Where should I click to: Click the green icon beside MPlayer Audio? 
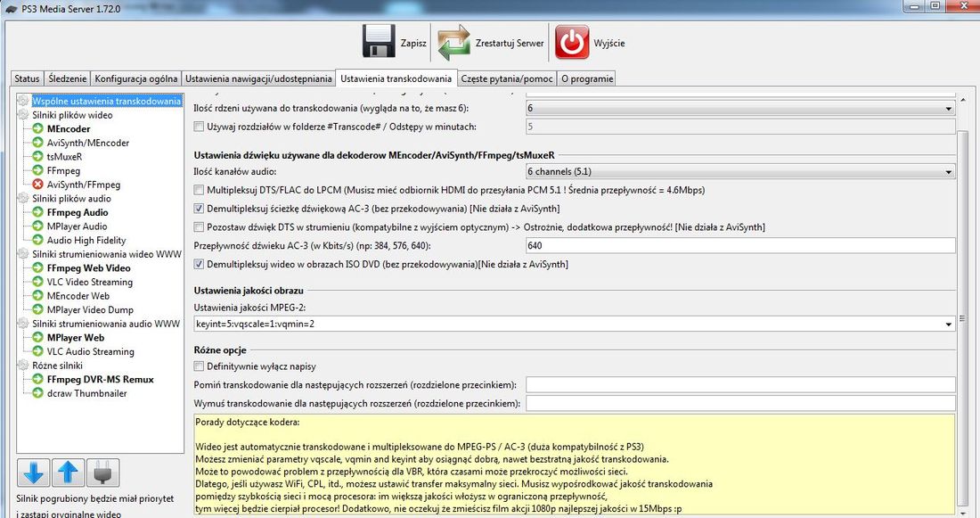37,226
